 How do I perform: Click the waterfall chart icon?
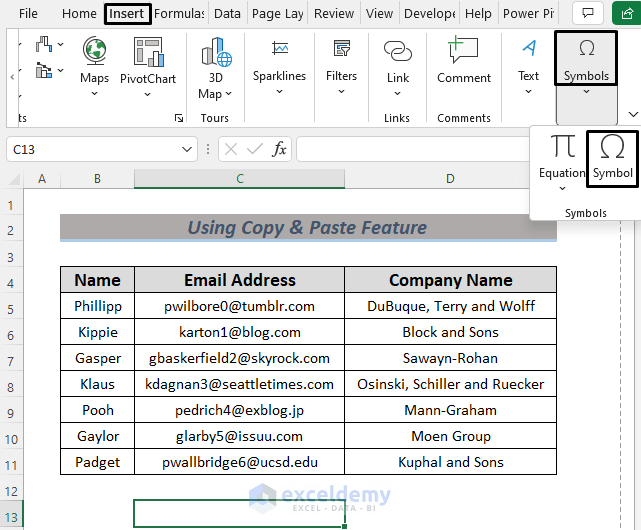(44, 44)
